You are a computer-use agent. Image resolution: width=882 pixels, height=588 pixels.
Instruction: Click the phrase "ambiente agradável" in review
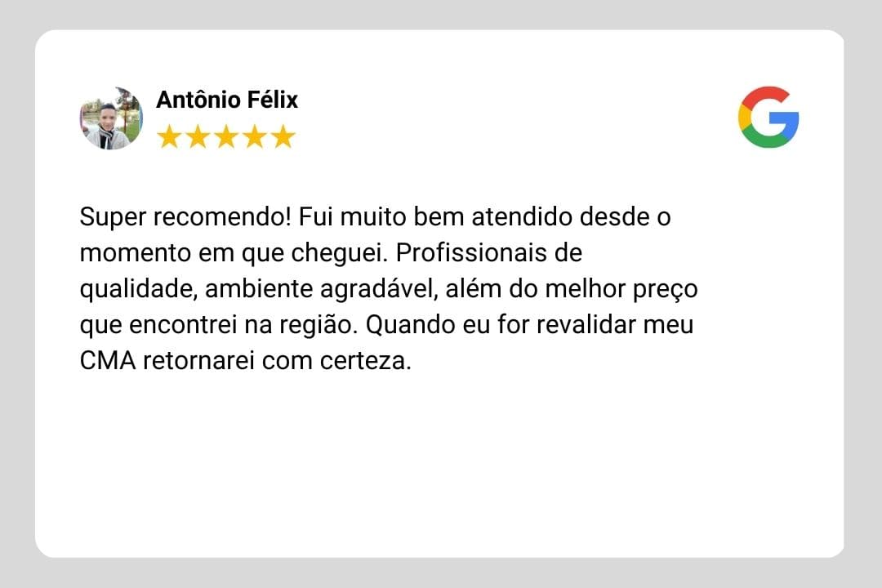(x=321, y=289)
